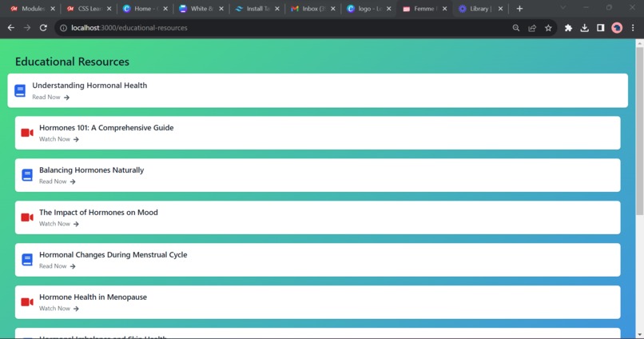Click Watch Now under Hormones 101: A Comprehensive Guide
The image size is (644, 339).
(54, 139)
